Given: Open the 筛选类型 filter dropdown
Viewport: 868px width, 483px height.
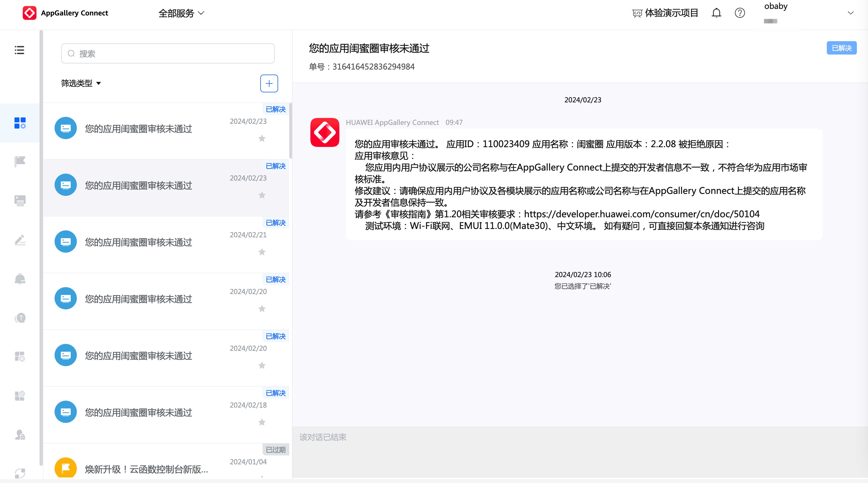Looking at the screenshot, I should (x=81, y=83).
